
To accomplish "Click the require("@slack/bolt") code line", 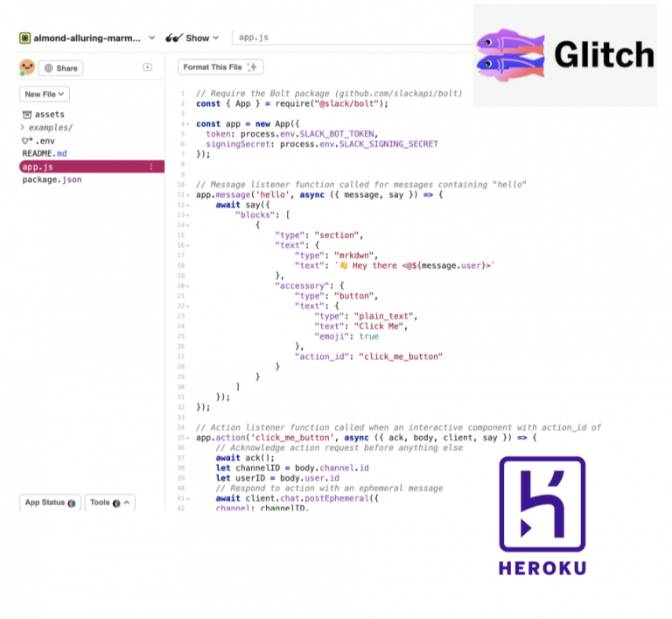I will pyautogui.click(x=292, y=104).
